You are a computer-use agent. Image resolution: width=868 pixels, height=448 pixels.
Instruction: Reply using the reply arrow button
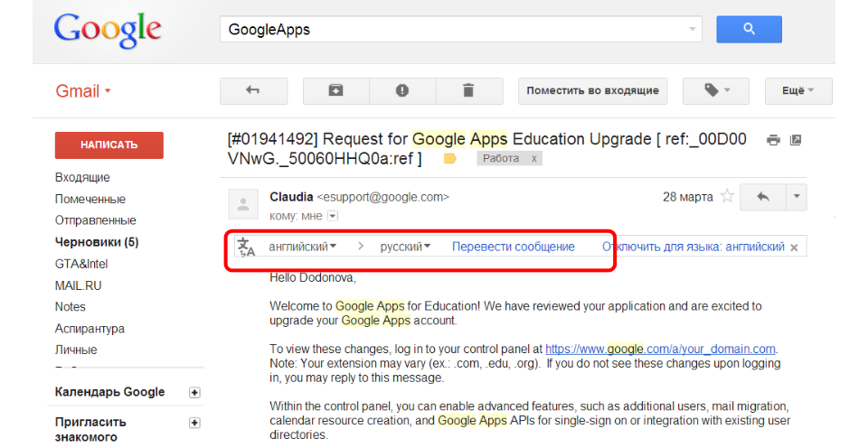pyautogui.click(x=763, y=197)
